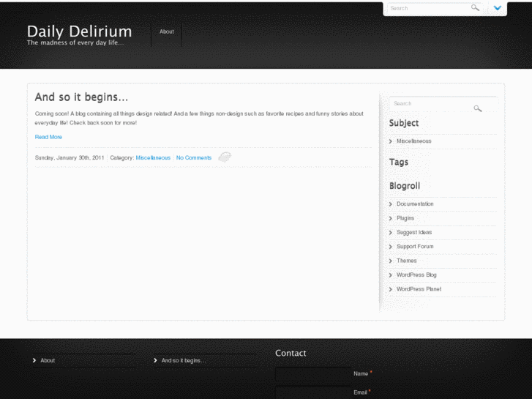
Task: Open Miscellaneous category link under the post
Action: pos(153,157)
